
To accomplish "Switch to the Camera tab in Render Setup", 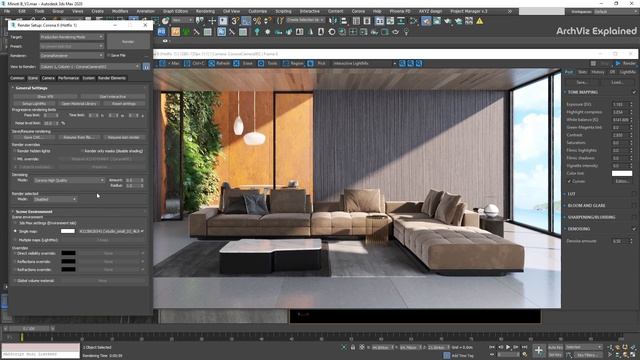I will pos(48,78).
